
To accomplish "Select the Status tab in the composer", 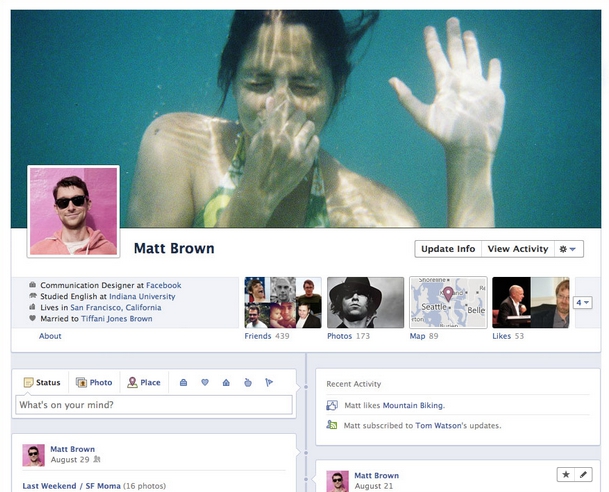I will [x=41, y=382].
